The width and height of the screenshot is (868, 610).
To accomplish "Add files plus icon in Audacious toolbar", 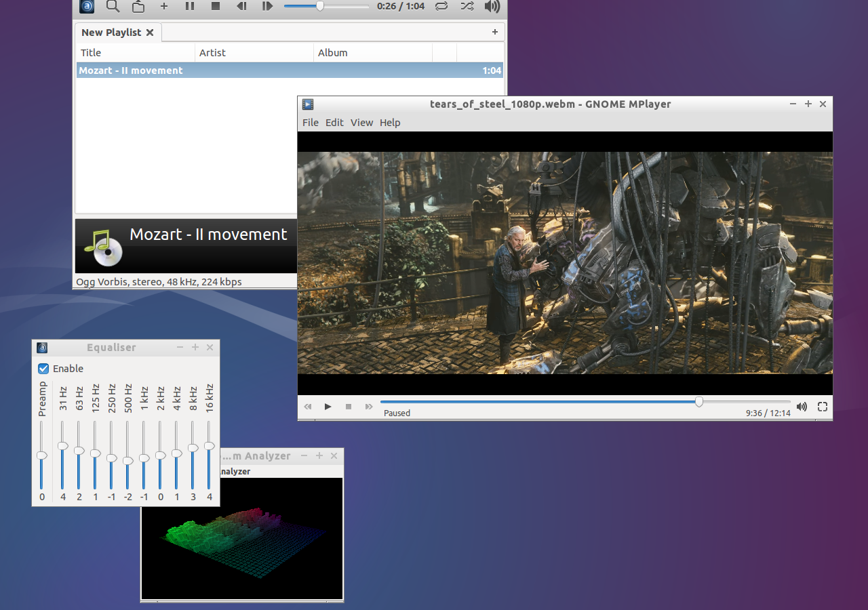I will coord(164,6).
